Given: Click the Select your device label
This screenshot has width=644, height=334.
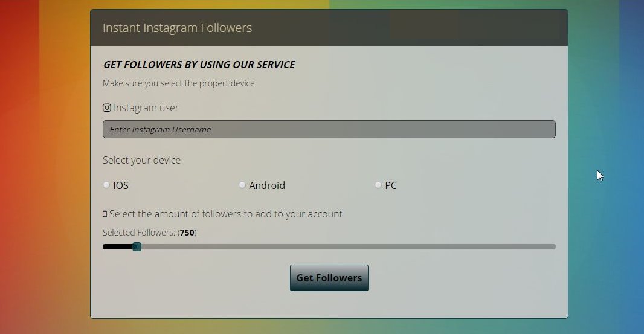Looking at the screenshot, I should click(x=142, y=160).
